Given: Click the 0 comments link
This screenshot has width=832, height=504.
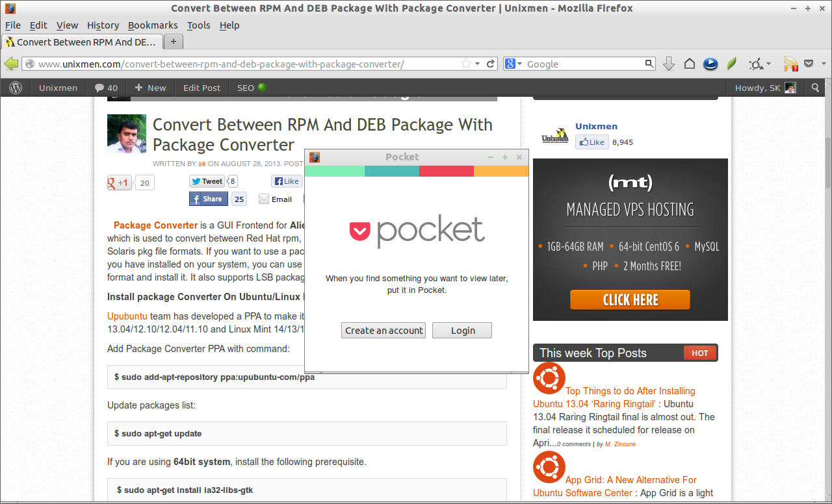Looking at the screenshot, I should (573, 444).
